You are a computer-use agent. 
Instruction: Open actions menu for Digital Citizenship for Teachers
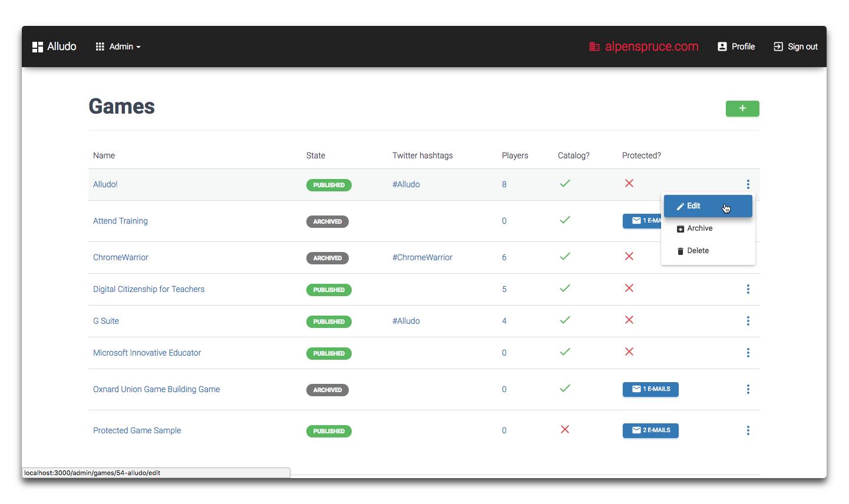[x=748, y=289]
